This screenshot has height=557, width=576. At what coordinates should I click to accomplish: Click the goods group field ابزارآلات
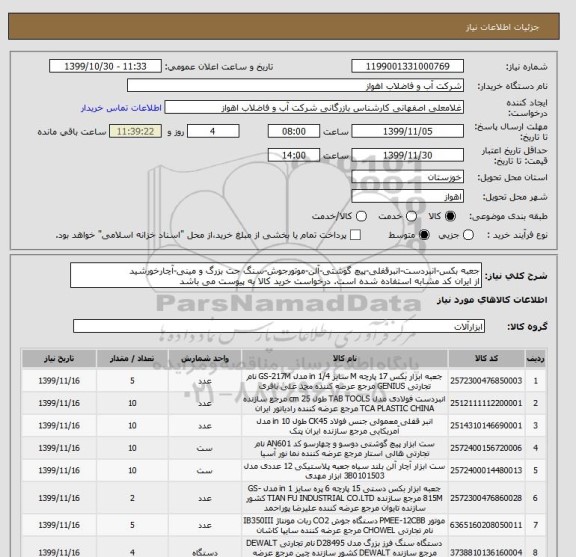tap(279, 326)
